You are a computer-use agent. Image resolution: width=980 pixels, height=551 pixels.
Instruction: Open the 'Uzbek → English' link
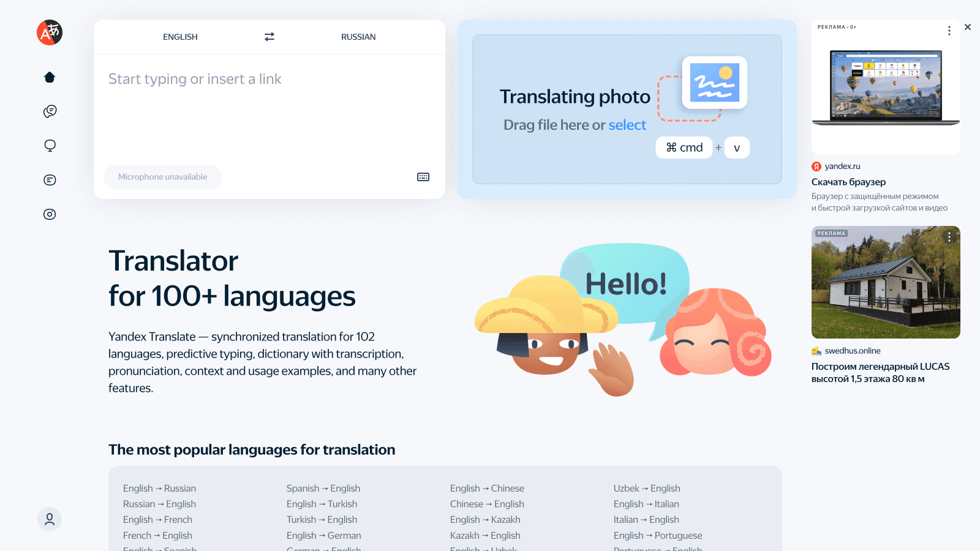tap(647, 489)
